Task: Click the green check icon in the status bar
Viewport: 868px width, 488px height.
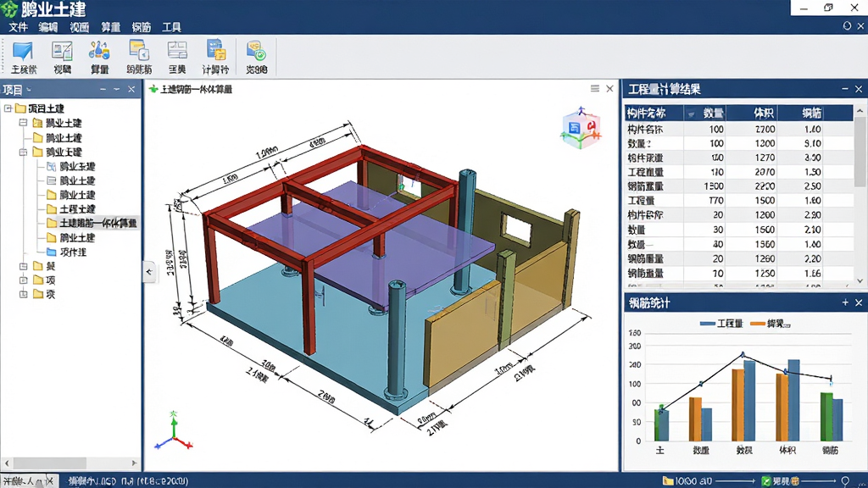Action: [x=766, y=481]
